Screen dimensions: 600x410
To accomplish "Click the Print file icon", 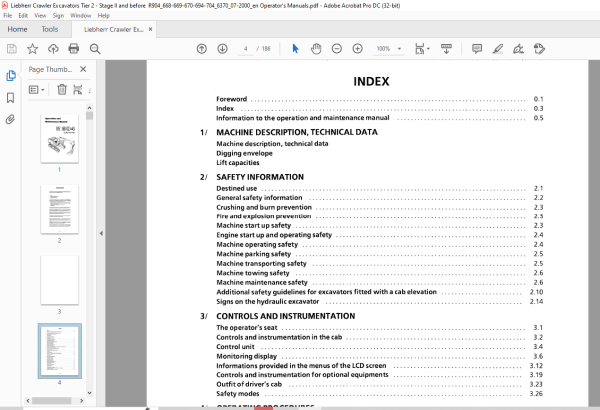I will pos(73,49).
